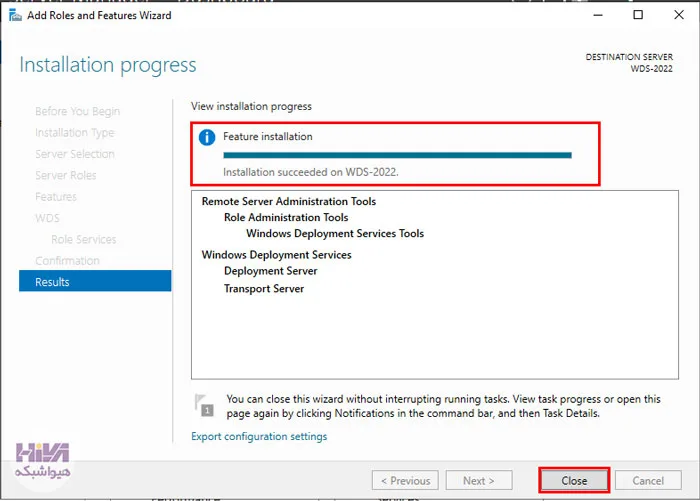Click the Close button

click(x=574, y=480)
